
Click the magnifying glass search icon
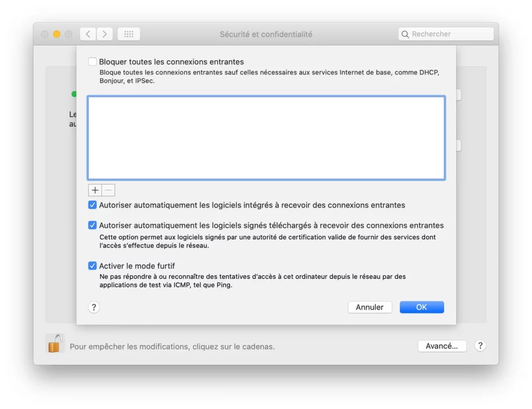(405, 34)
